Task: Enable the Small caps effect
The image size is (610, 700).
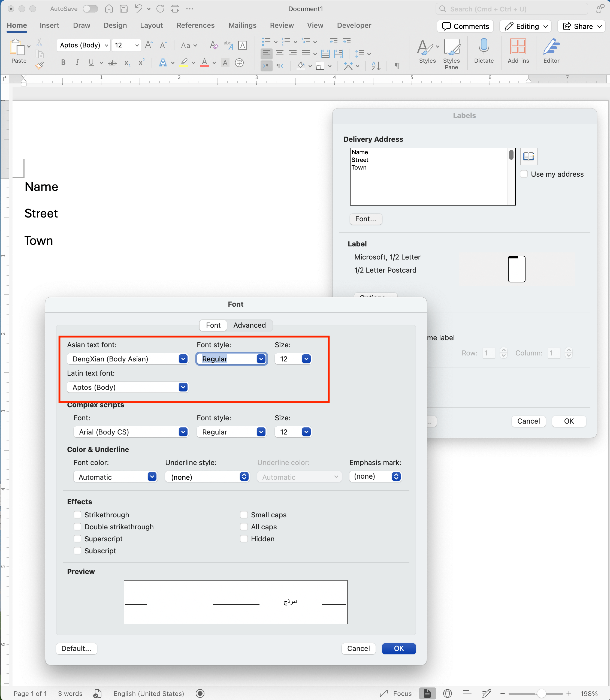Action: pyautogui.click(x=244, y=515)
